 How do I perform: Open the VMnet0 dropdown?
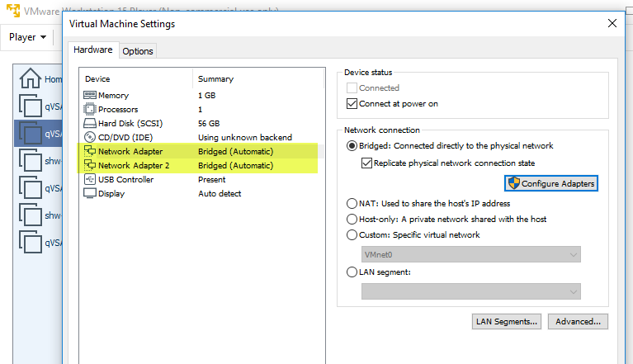click(471, 254)
